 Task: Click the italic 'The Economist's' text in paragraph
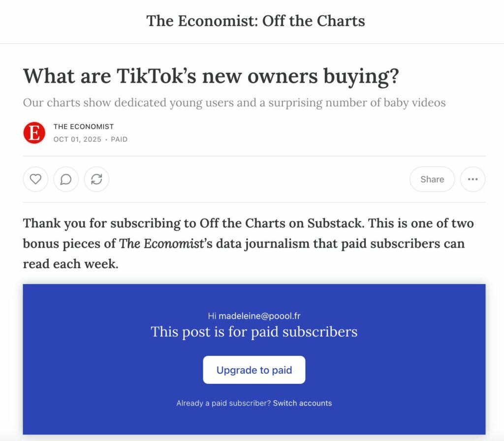[160, 244]
